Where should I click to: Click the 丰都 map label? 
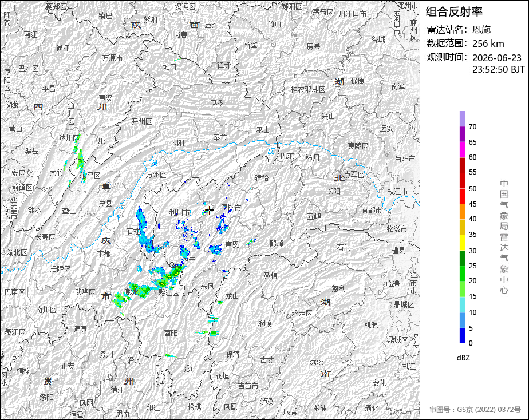(104, 253)
